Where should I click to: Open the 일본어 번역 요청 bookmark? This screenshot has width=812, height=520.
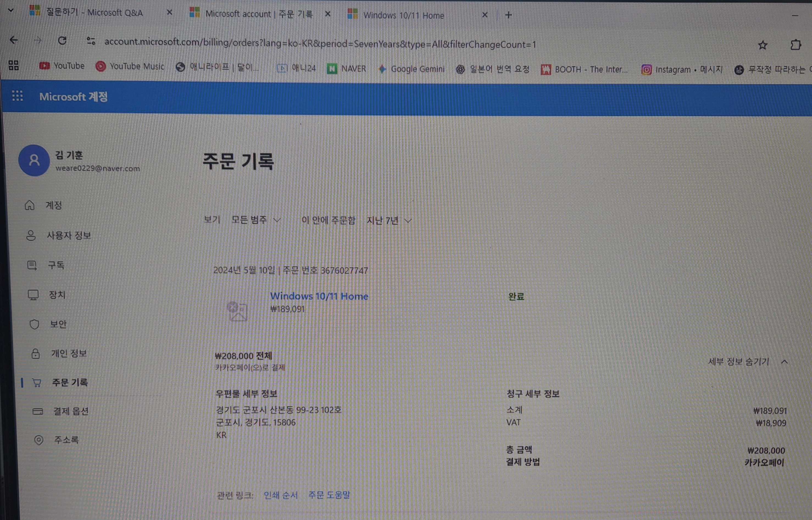tap(493, 69)
